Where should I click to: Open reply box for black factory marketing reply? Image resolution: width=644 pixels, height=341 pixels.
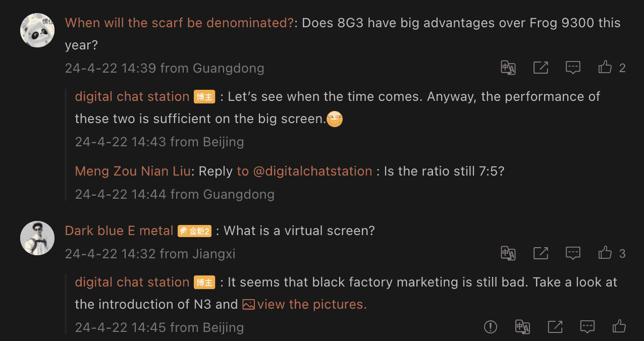587,327
